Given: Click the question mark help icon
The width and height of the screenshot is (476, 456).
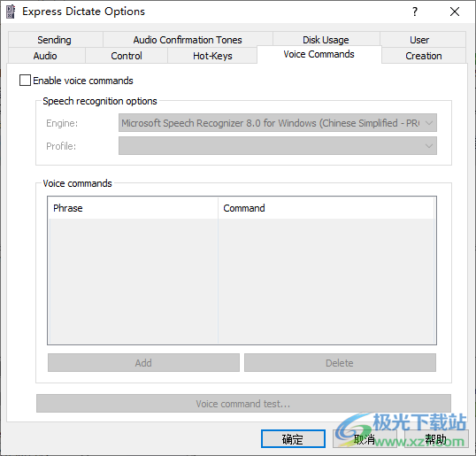Looking at the screenshot, I should tap(415, 12).
